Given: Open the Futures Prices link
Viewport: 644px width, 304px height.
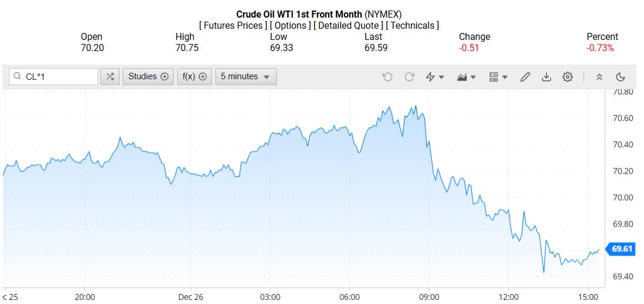Looking at the screenshot, I should pyautogui.click(x=234, y=25).
